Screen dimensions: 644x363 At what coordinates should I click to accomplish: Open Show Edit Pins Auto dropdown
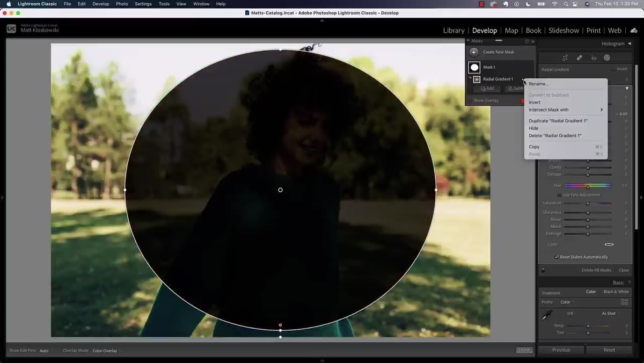(x=46, y=351)
